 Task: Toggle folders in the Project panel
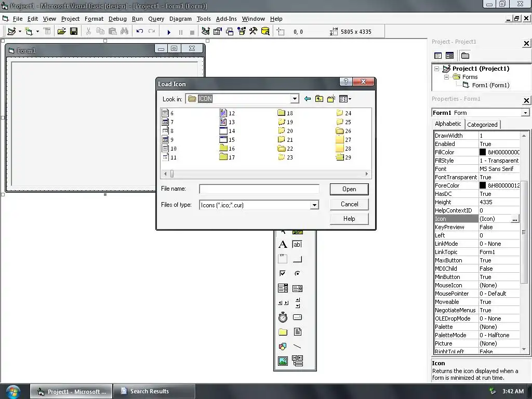tap(465, 56)
